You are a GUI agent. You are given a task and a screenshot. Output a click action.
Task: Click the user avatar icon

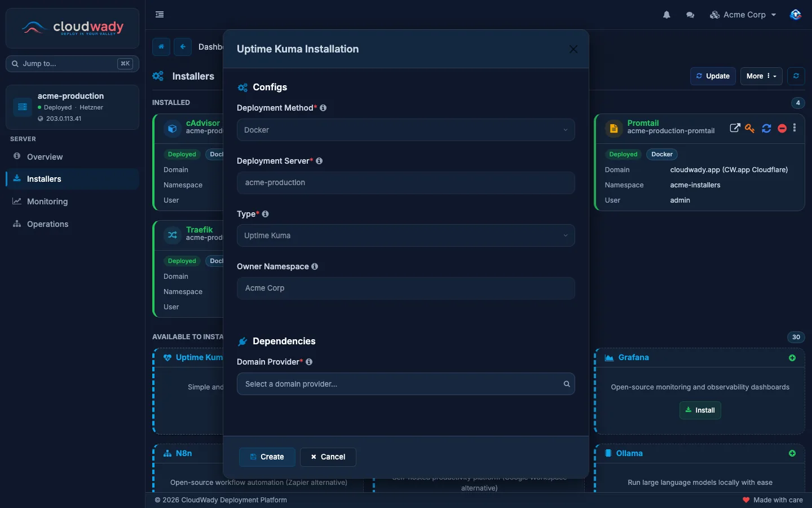(796, 15)
